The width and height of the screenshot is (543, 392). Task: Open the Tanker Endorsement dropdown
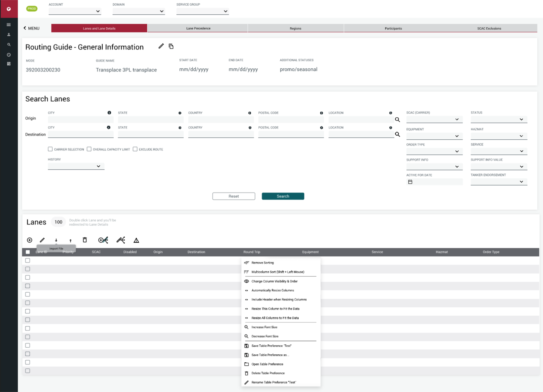(499, 182)
